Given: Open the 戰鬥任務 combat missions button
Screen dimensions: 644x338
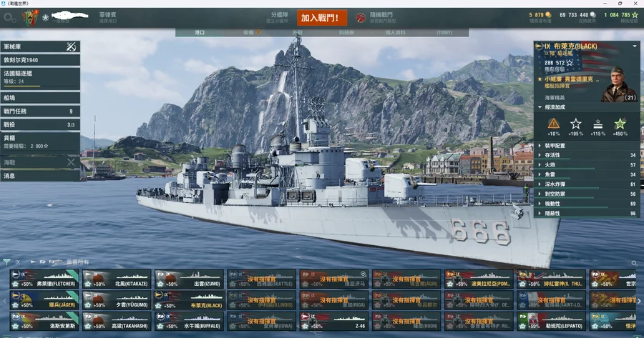Looking at the screenshot, I should [x=40, y=111].
